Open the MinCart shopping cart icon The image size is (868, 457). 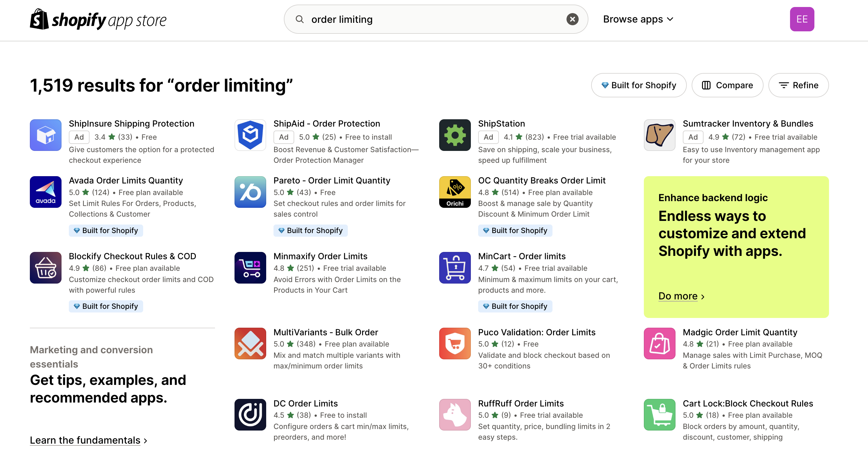click(455, 268)
